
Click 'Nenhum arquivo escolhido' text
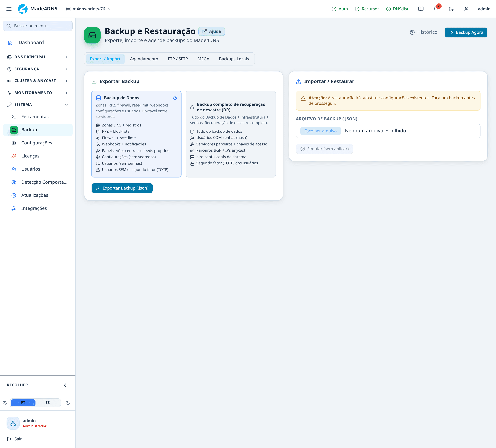(x=375, y=131)
